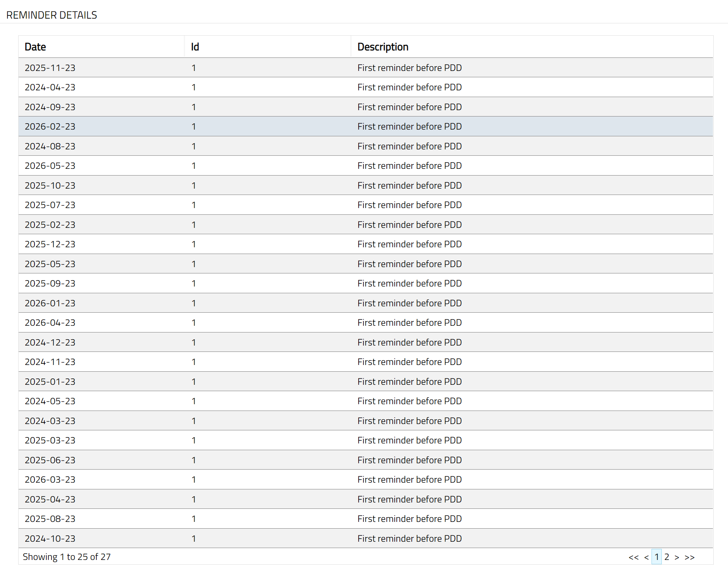Select the row dated 2025-11-23
Image resolution: width=728 pixels, height=575 pixels.
point(50,68)
